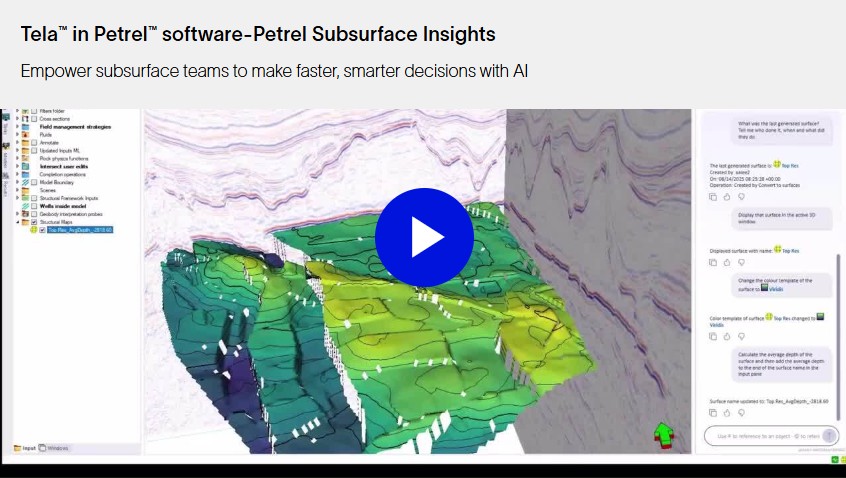Image resolution: width=846 pixels, height=478 pixels.
Task: Thumbs down the last generated surface response
Action: pos(741,197)
